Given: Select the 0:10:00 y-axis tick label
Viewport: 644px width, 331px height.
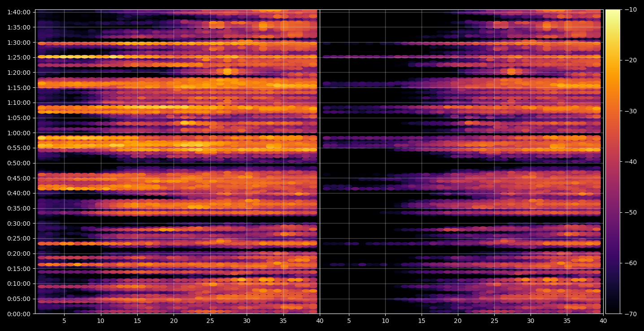Looking at the screenshot, I should (19, 284).
